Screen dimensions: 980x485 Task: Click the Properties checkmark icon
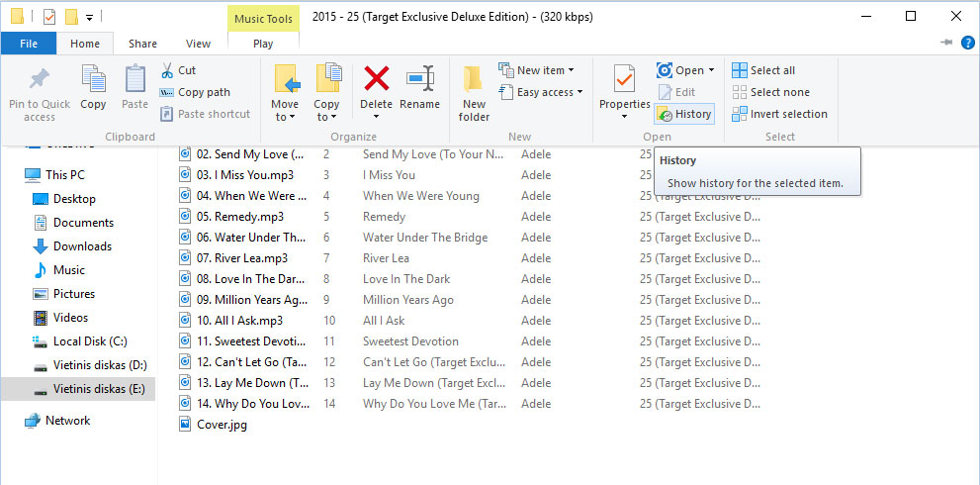click(624, 79)
